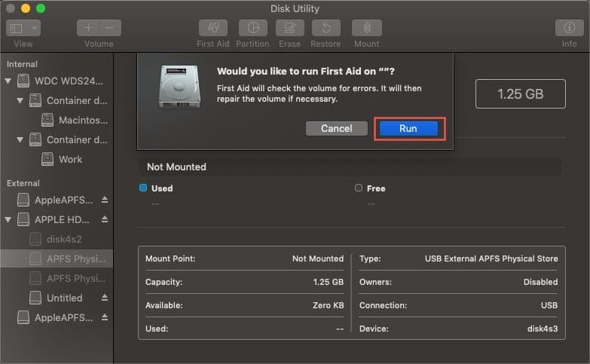Collapse the second Container disk item

point(20,139)
